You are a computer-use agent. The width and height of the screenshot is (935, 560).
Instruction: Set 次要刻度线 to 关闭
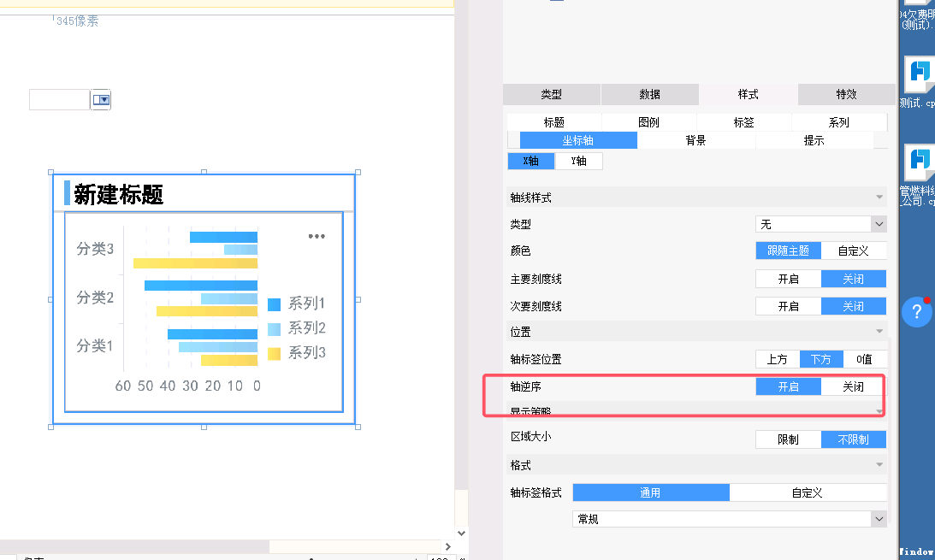point(854,306)
